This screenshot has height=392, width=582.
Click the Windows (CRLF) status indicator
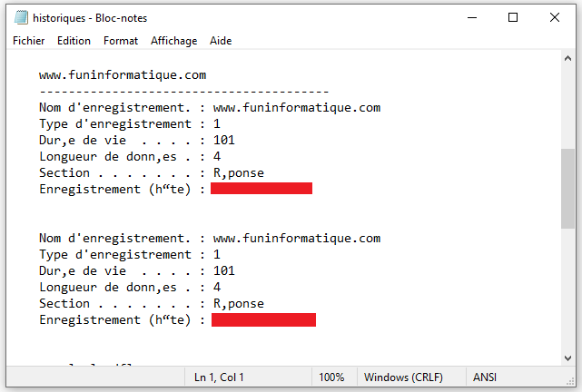(x=403, y=377)
